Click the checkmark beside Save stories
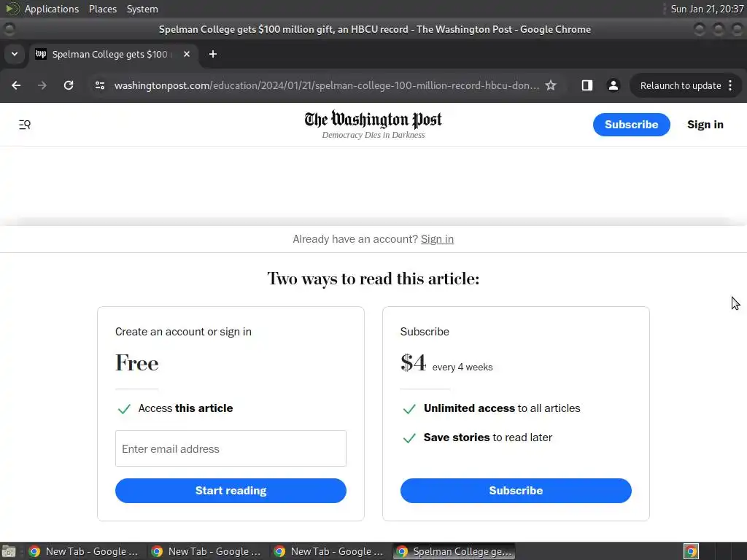Screen dimensions: 747x560 (409, 438)
